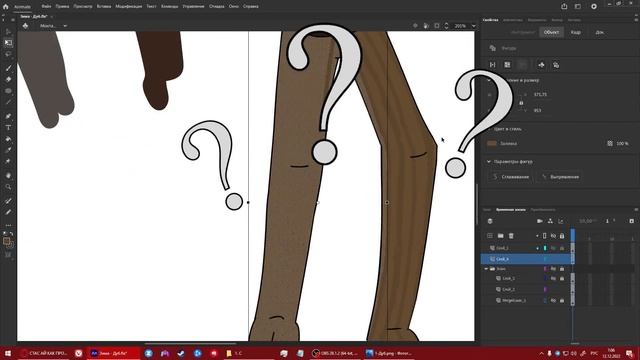640x360 pixels.
Task: Toggle lock of MergeLayer_1 layer
Action: click(x=562, y=300)
